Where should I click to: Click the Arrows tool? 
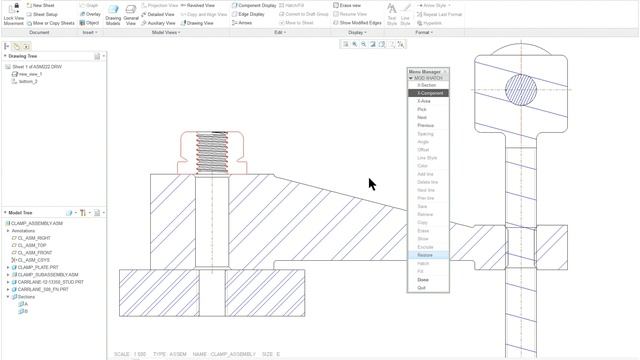tap(242, 23)
